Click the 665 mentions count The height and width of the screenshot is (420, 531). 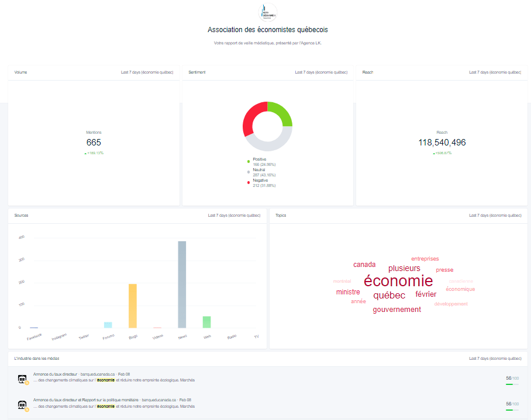94,143
